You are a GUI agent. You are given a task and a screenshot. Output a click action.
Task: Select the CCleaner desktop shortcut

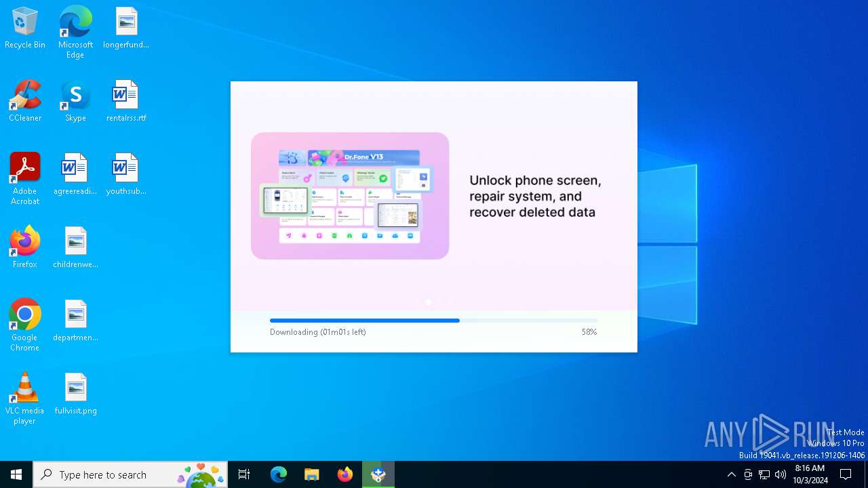coord(25,101)
